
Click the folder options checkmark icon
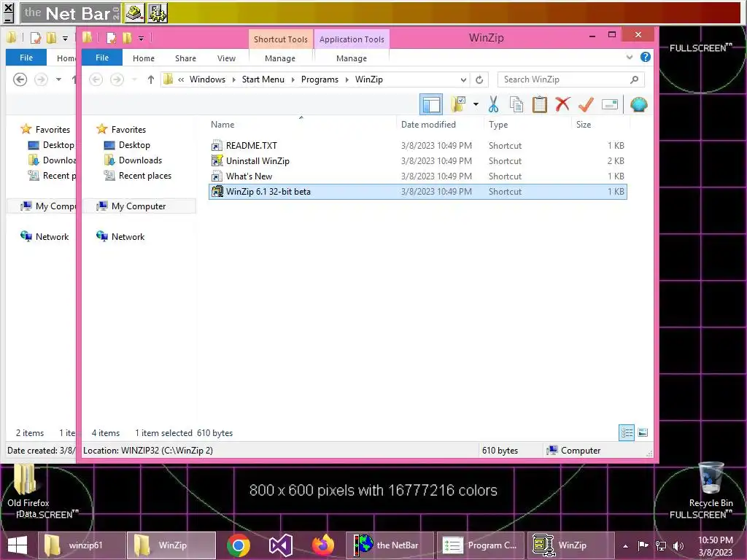point(459,104)
